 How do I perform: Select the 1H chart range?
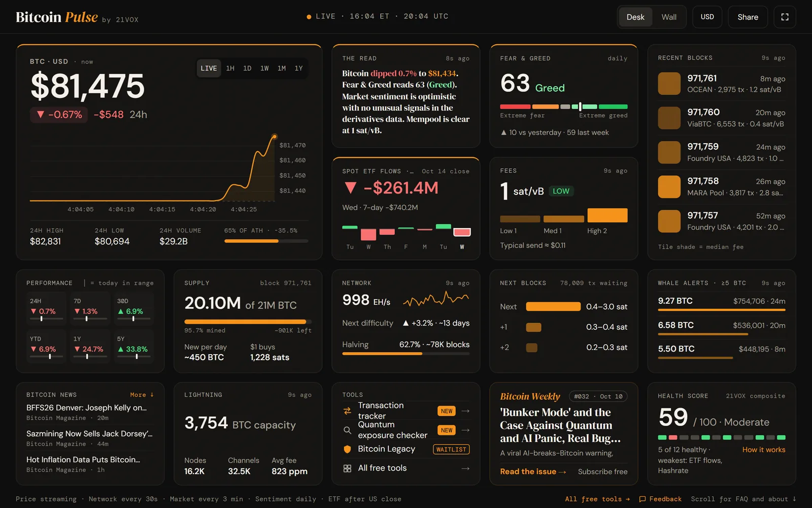pyautogui.click(x=230, y=68)
